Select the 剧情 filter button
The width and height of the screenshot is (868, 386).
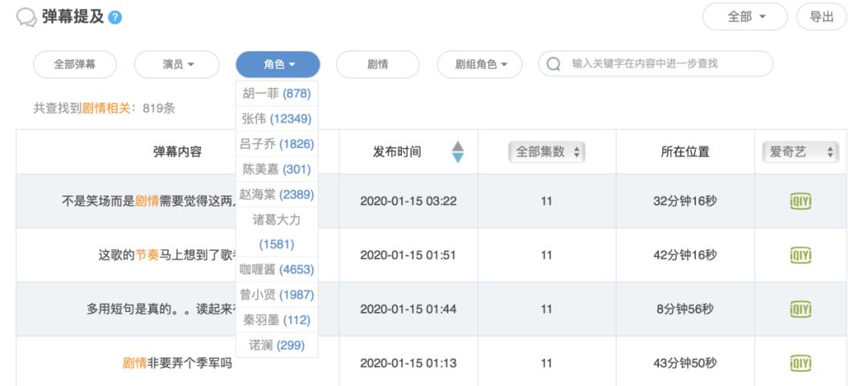pyautogui.click(x=378, y=64)
